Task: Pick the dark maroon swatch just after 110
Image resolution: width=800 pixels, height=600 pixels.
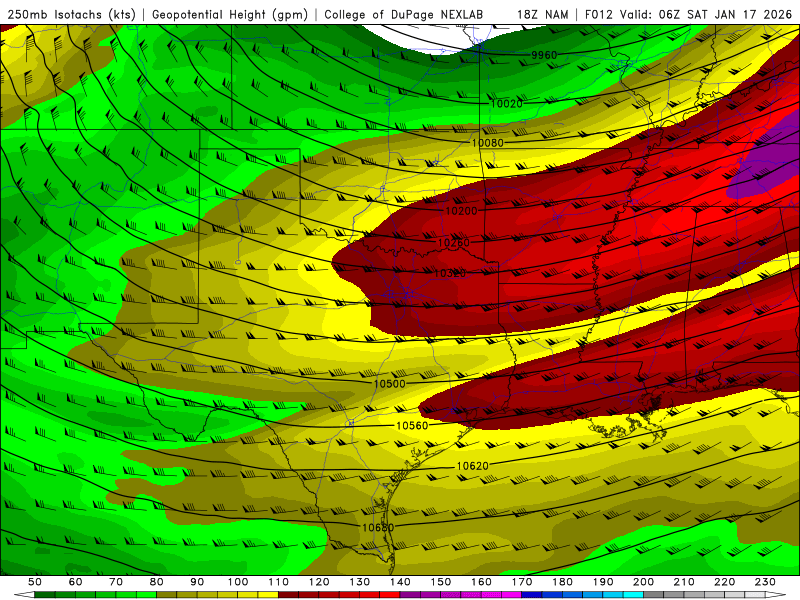Action: (x=288, y=595)
